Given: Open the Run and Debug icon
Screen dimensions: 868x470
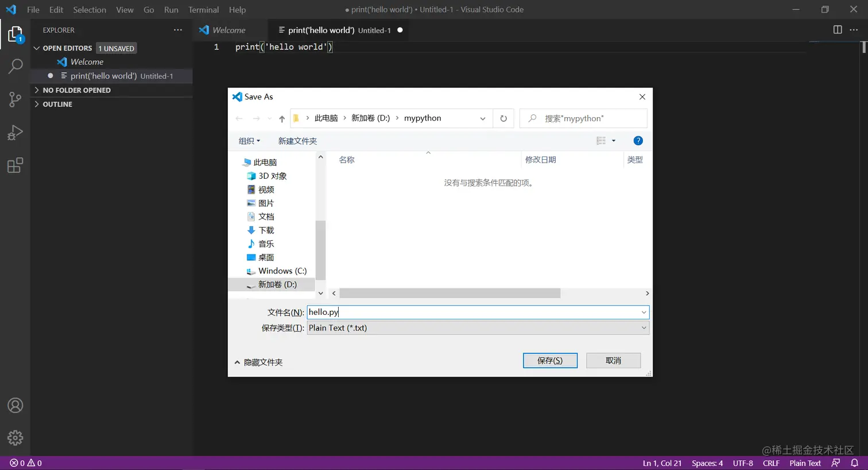Looking at the screenshot, I should [x=15, y=132].
